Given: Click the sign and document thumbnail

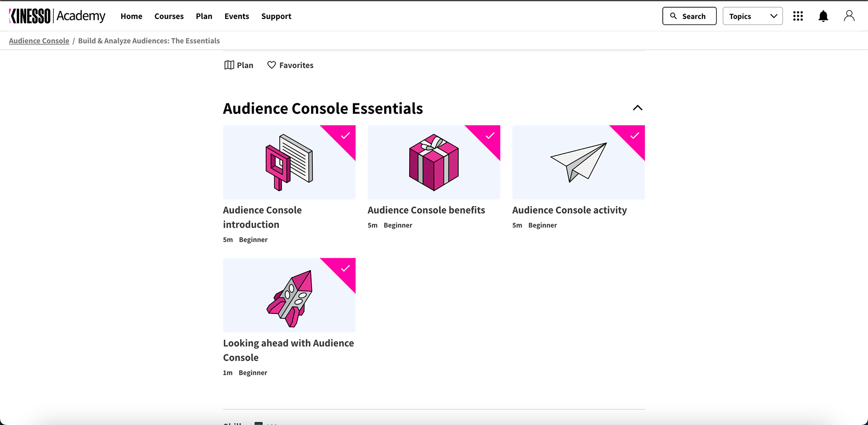Looking at the screenshot, I should point(289,162).
